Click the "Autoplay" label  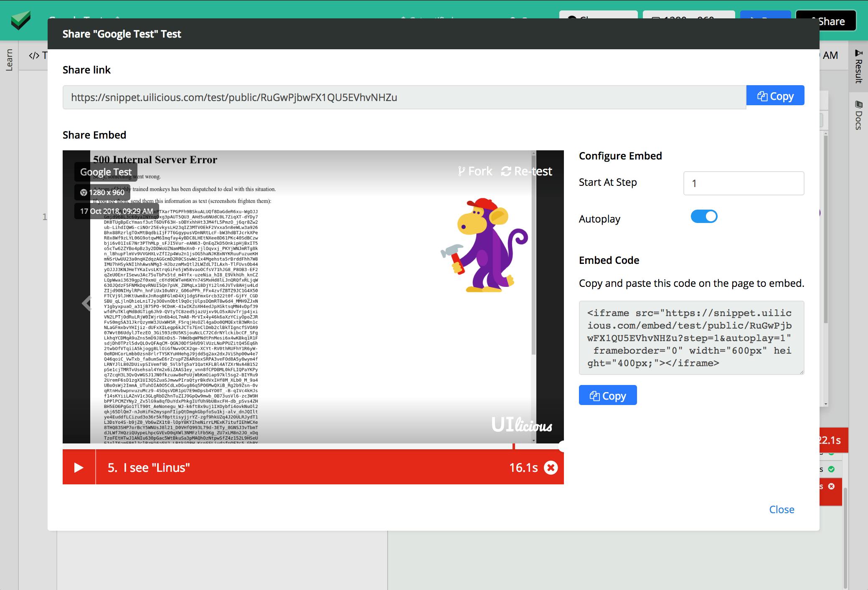click(x=599, y=219)
